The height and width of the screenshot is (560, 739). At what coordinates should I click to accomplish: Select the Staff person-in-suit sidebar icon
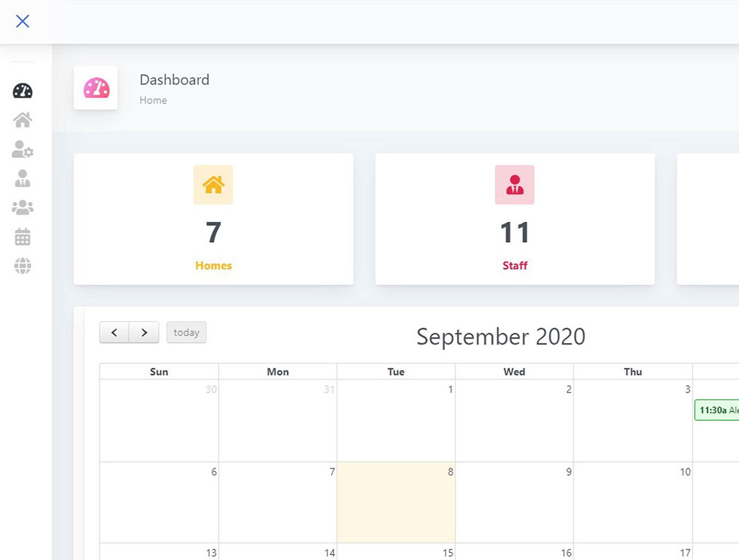pyautogui.click(x=22, y=178)
